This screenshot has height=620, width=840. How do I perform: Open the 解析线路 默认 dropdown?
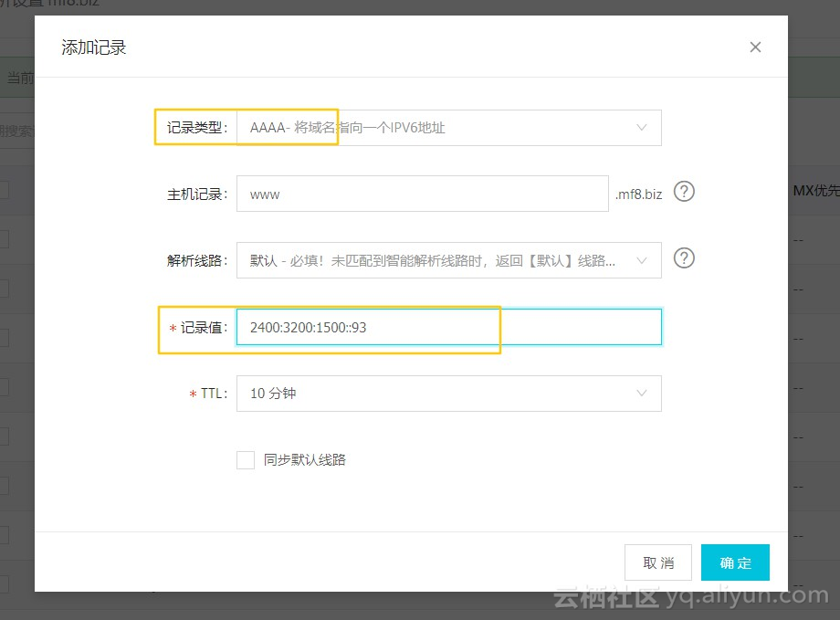[x=449, y=260]
